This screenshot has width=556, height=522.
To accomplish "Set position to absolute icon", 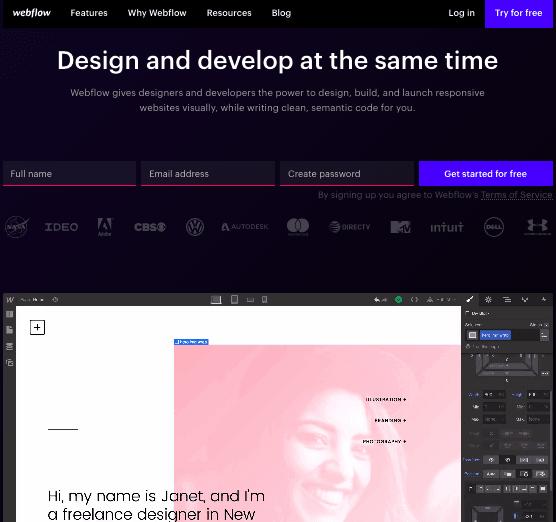I will click(524, 474).
